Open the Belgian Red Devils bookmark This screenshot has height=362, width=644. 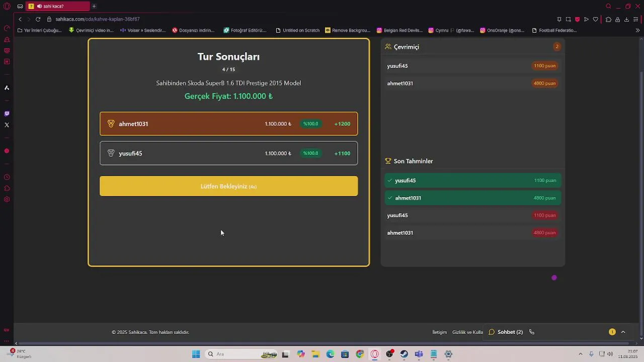coord(400,30)
